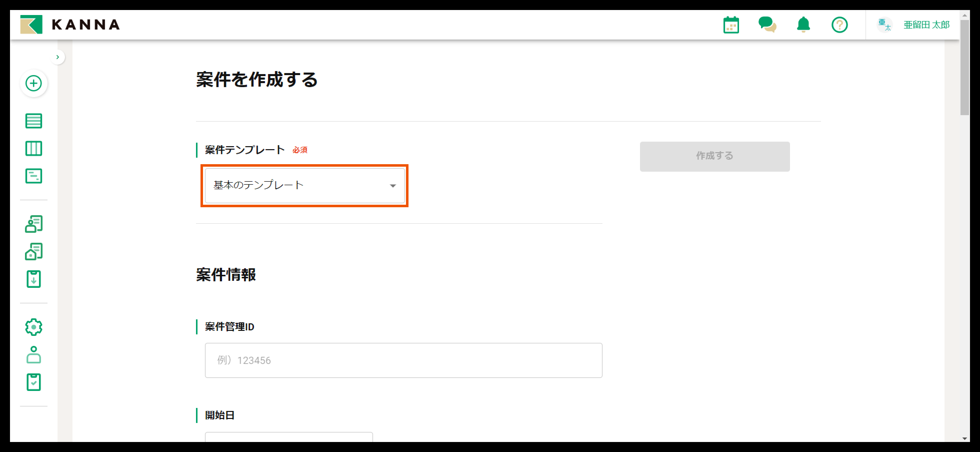Click the 案件管理ID input field
Image resolution: width=980 pixels, height=452 pixels.
coord(403,360)
